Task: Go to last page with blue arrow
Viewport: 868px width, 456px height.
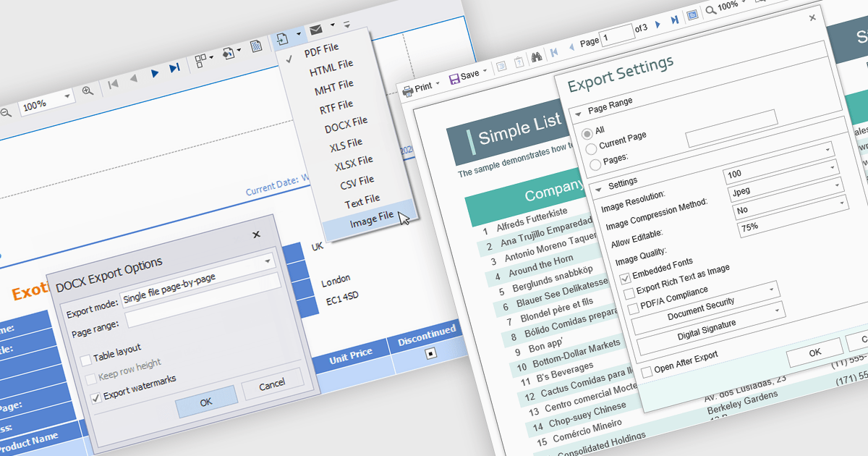Action: point(174,69)
